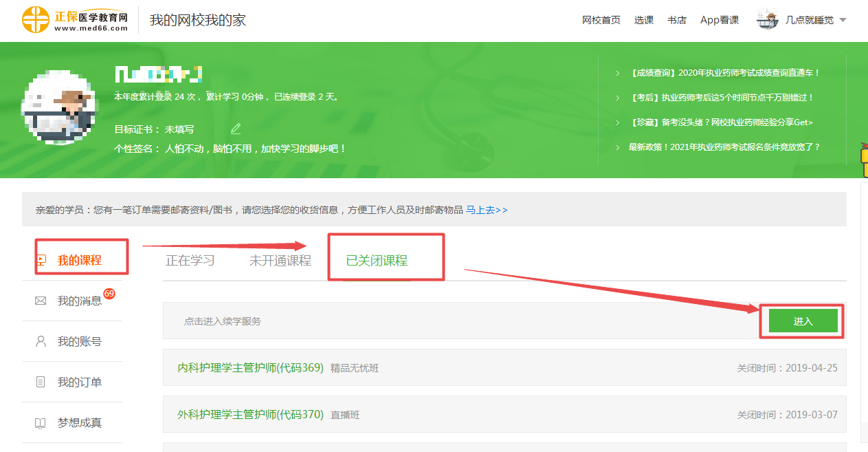Open 外科护理学主管护师(代码370) course
The image size is (868, 452).
point(250,415)
